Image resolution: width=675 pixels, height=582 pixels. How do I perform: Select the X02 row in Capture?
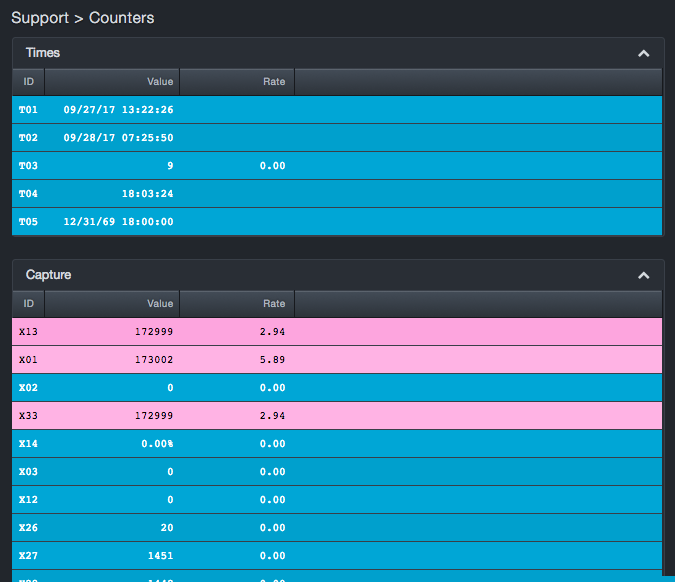[337, 388]
